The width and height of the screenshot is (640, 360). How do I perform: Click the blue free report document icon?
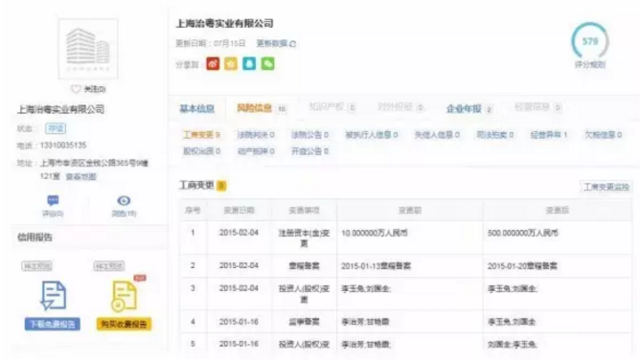click(53, 296)
